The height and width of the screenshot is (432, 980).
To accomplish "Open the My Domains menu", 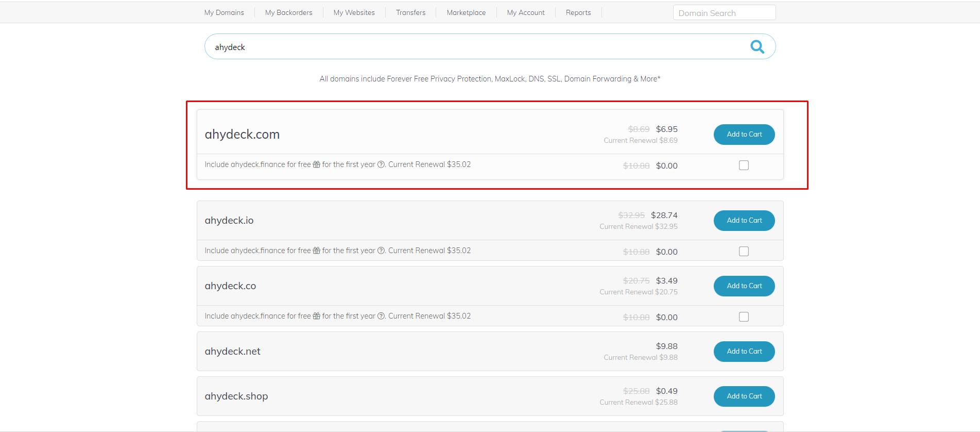I will tap(224, 12).
